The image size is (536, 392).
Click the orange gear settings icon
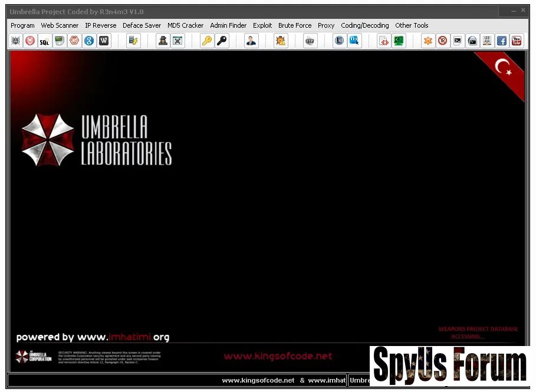428,41
